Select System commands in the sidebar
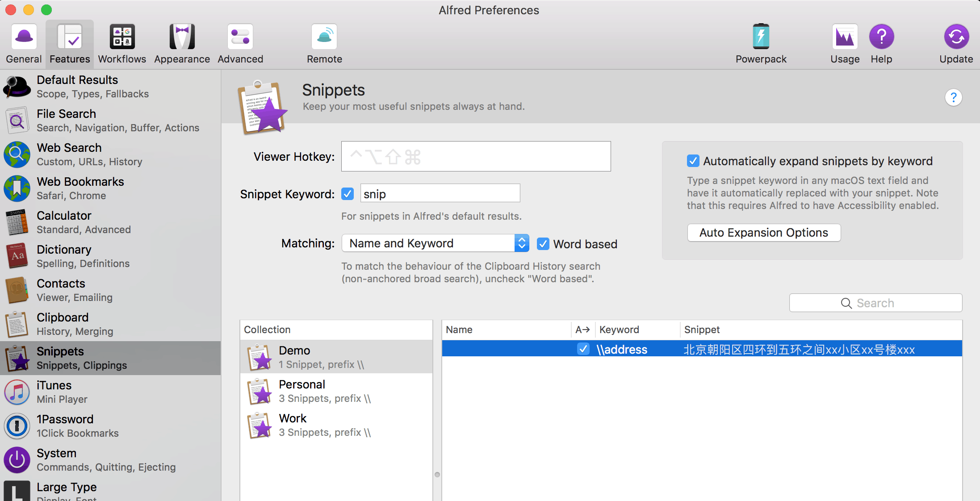The height and width of the screenshot is (501, 980). (110, 460)
